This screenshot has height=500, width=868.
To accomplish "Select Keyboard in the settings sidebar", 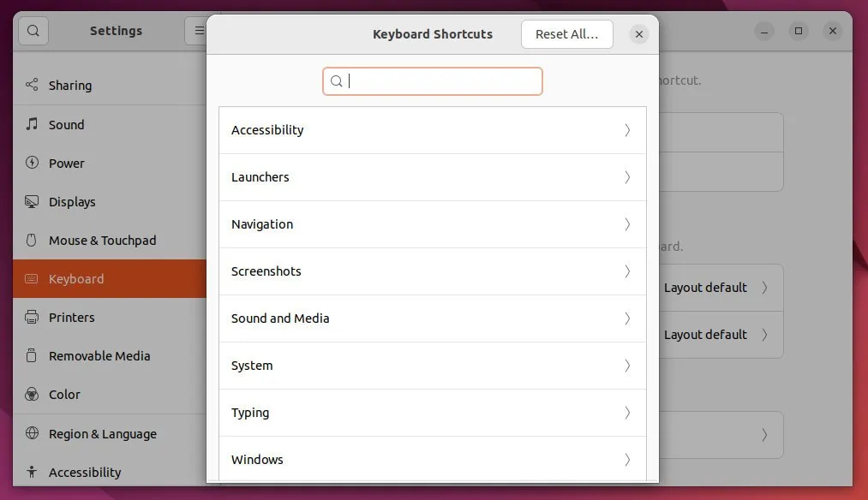I will tap(76, 279).
